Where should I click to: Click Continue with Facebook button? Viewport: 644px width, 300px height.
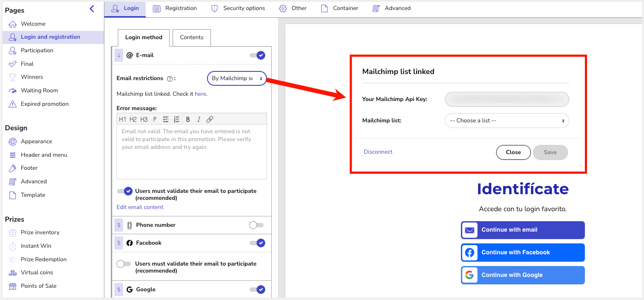(523, 253)
